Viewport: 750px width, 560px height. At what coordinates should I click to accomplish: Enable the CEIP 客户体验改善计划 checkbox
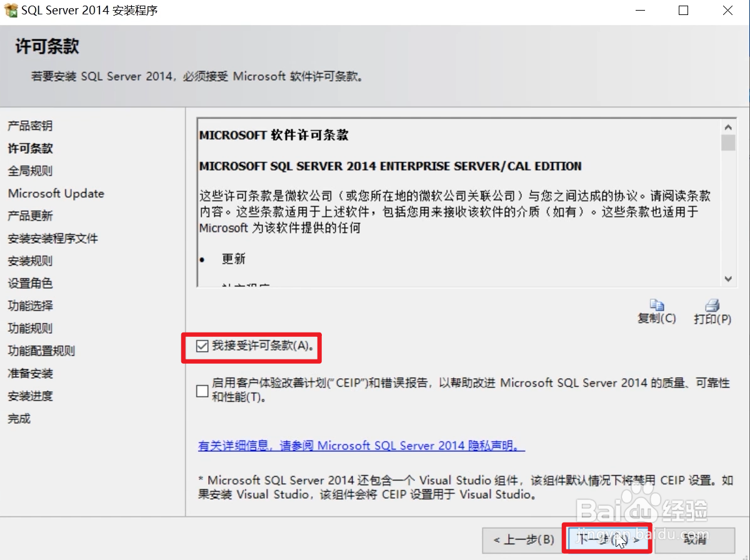point(201,391)
